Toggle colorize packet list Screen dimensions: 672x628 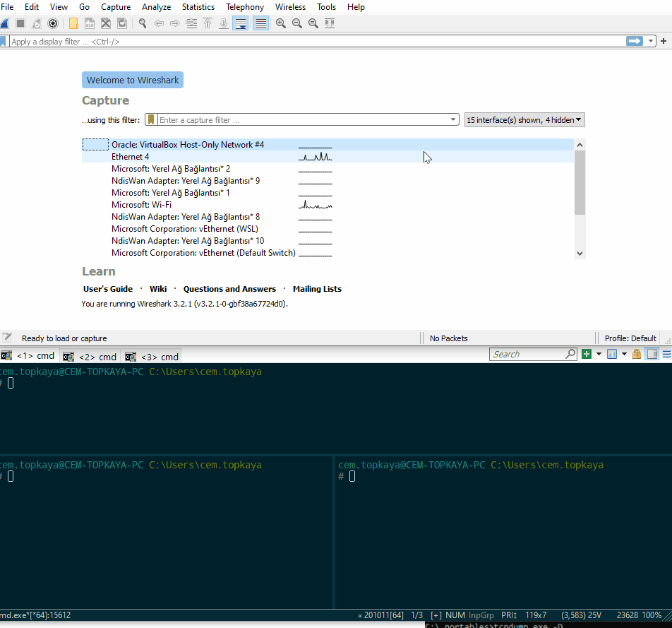click(260, 23)
